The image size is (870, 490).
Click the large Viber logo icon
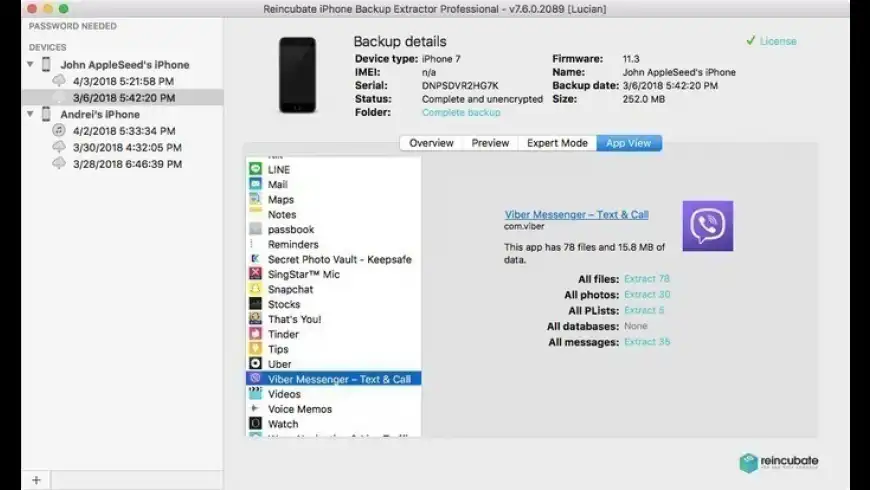[x=707, y=226]
